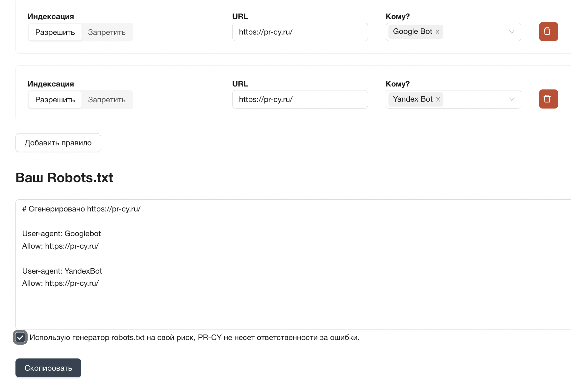This screenshot has width=571, height=392.
Task: Expand the Yandex Bot recipient dropdown arrow
Action: click(511, 99)
